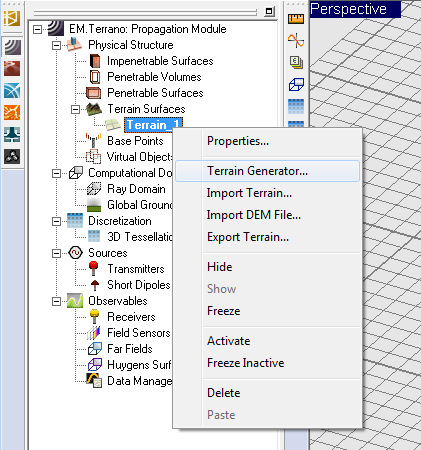Click the Ray Domain hatched icon

point(94,189)
